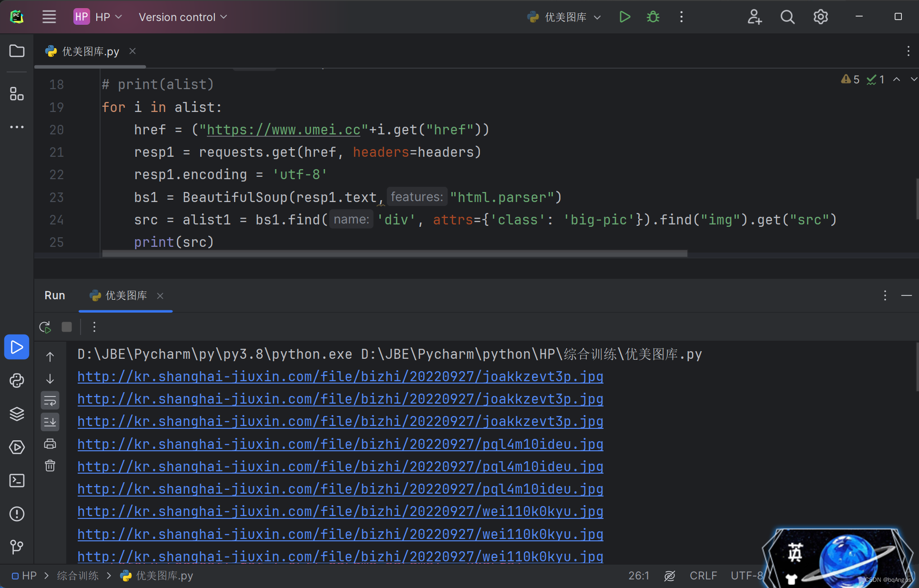Image resolution: width=919 pixels, height=588 pixels.
Task: Click the first joakkzevt3p.jpg URL in the output
Action: pyautogui.click(x=340, y=376)
